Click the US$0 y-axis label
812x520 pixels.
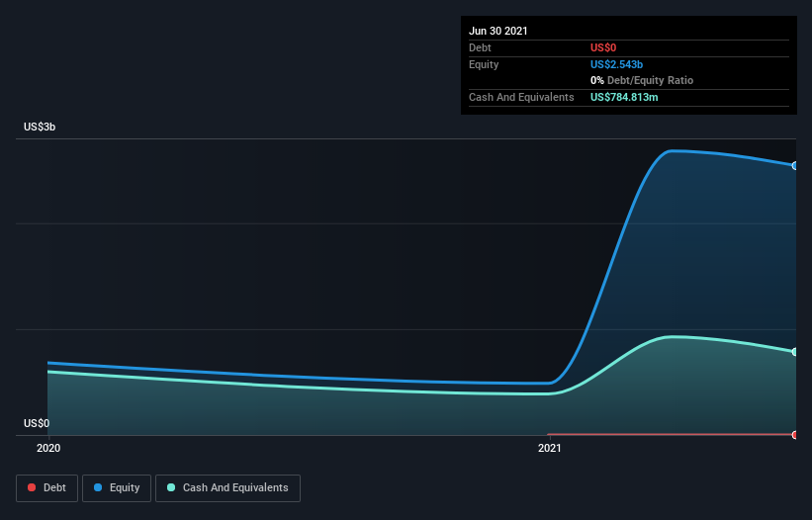(37, 423)
